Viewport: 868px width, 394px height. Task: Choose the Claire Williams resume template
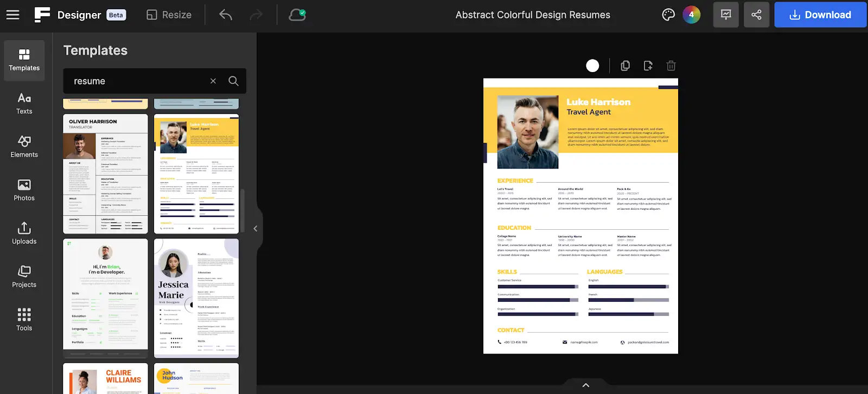tap(105, 378)
